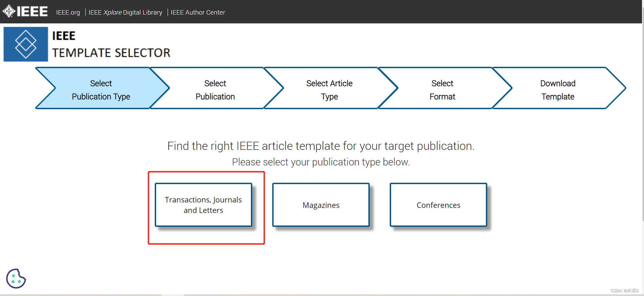644x296 pixels.
Task: Choose the Magazines publication type
Action: (321, 205)
